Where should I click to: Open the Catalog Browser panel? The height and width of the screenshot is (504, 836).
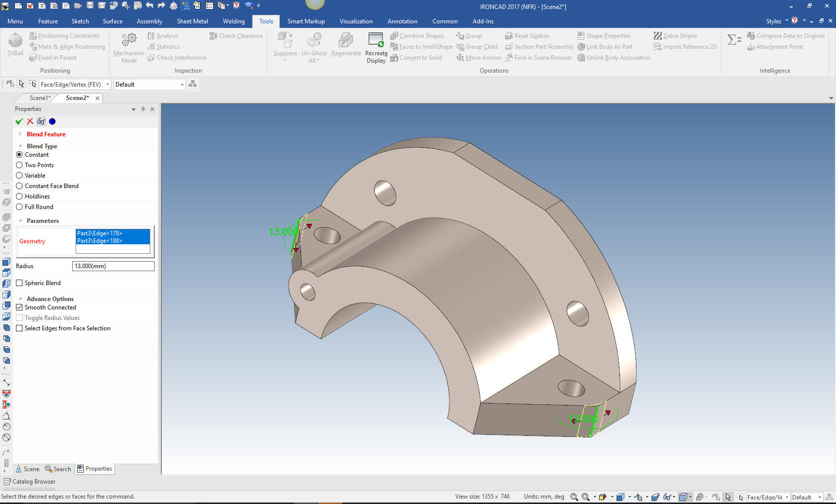coord(29,482)
